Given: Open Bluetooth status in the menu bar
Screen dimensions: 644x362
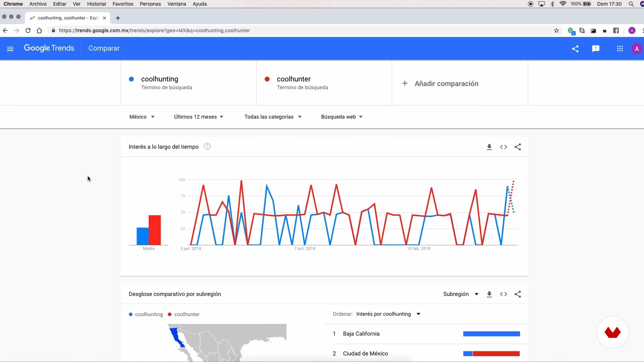Looking at the screenshot, I should click(x=552, y=4).
